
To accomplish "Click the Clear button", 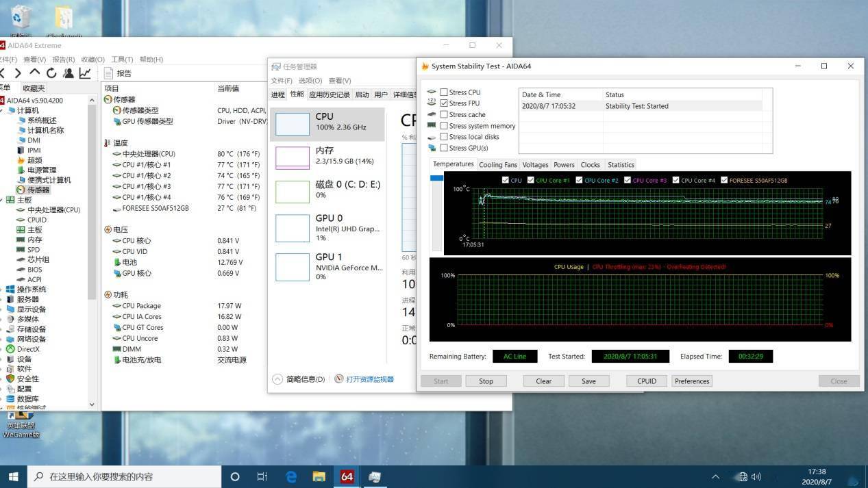I will tap(544, 381).
